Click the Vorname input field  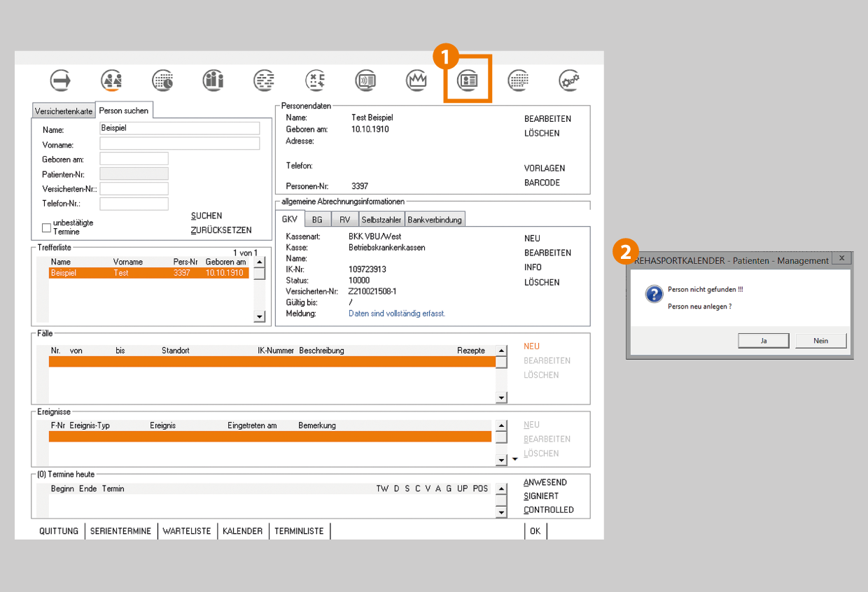tap(180, 143)
